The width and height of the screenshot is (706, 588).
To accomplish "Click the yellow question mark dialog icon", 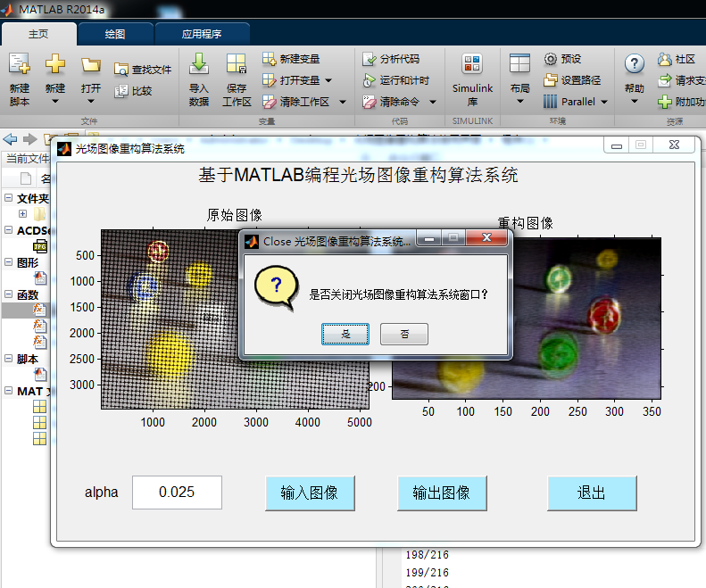I will click(277, 288).
